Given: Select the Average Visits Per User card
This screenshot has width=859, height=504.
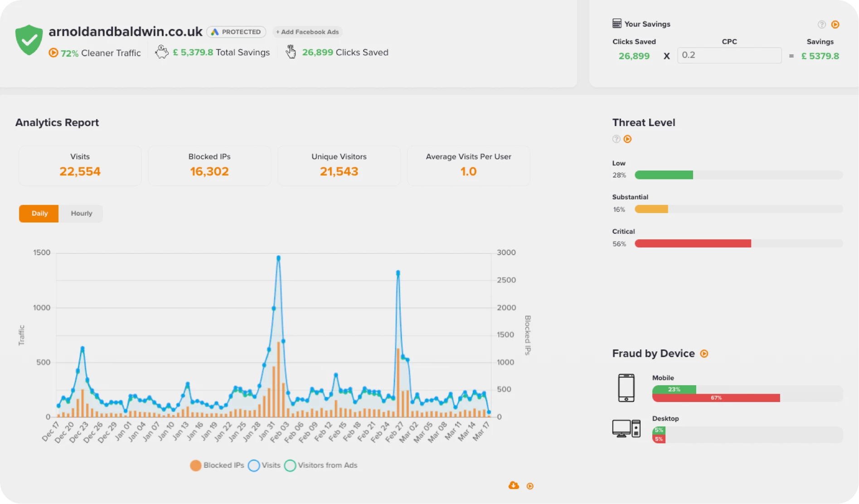Looking at the screenshot, I should [x=469, y=165].
